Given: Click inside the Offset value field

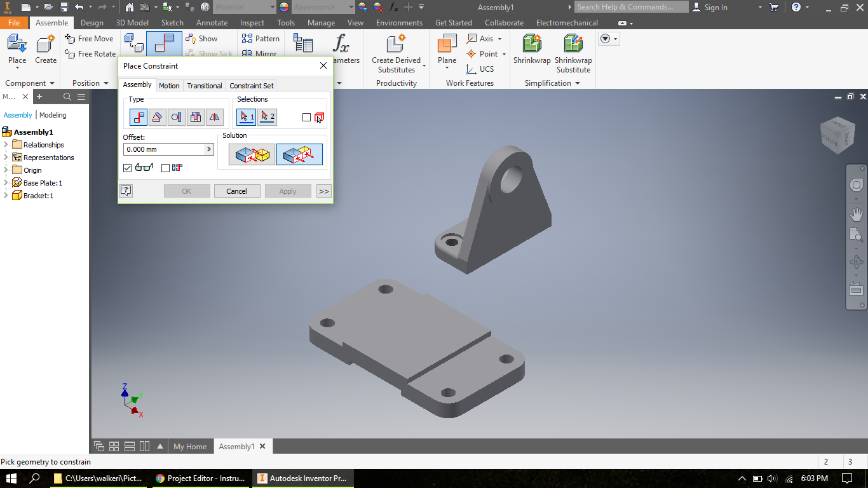Looking at the screenshot, I should [159, 149].
